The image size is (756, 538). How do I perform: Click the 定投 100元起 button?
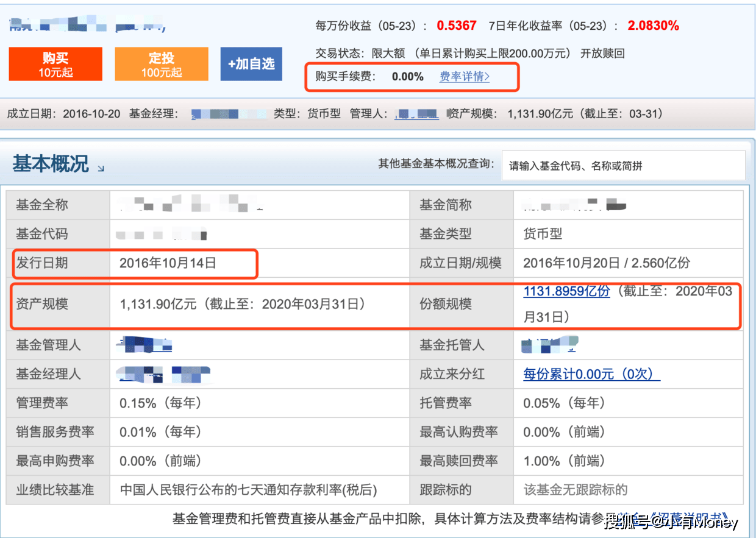(x=162, y=64)
